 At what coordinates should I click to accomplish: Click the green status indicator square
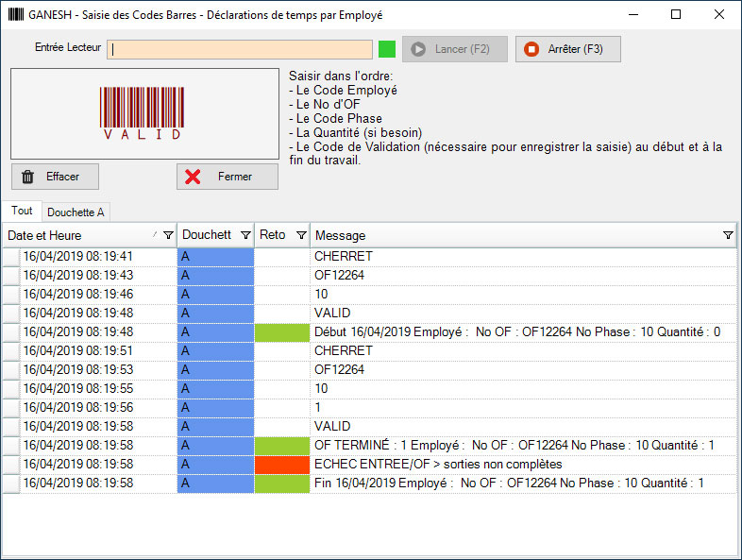click(x=386, y=49)
